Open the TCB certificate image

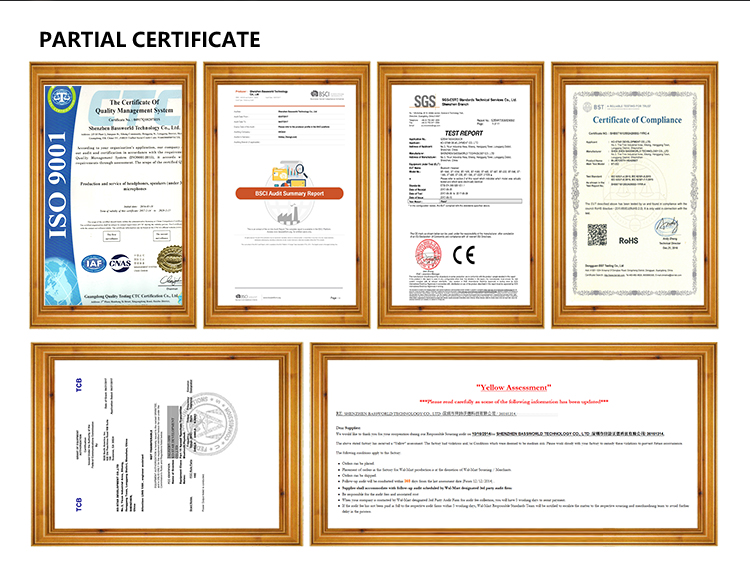[164, 444]
